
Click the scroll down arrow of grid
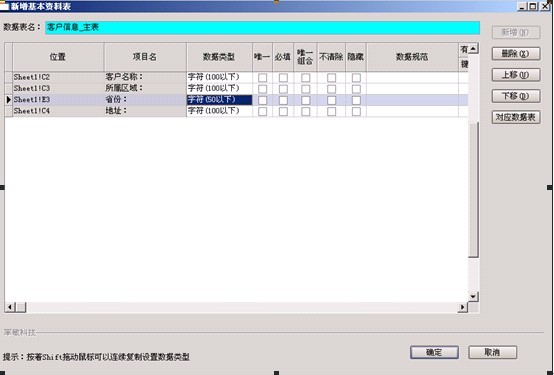pyautogui.click(x=473, y=297)
